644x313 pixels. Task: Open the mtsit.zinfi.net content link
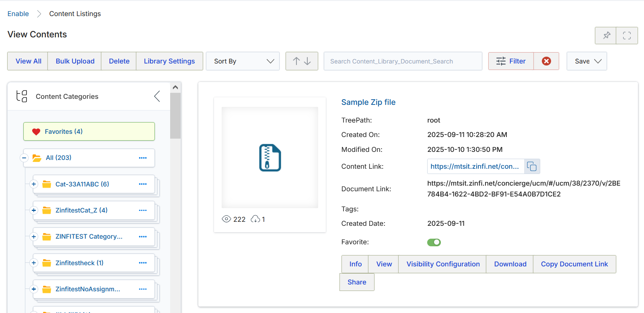click(475, 166)
